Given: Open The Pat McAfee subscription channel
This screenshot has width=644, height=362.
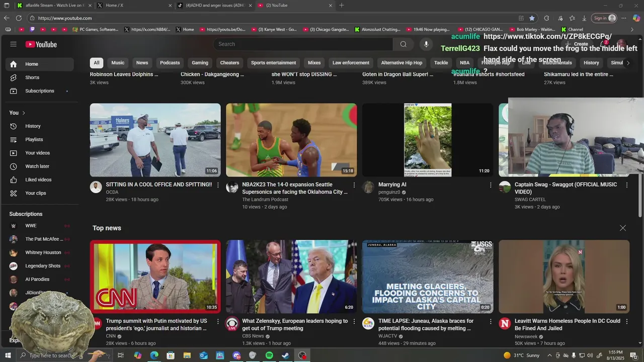Looking at the screenshot, I should click(x=40, y=239).
